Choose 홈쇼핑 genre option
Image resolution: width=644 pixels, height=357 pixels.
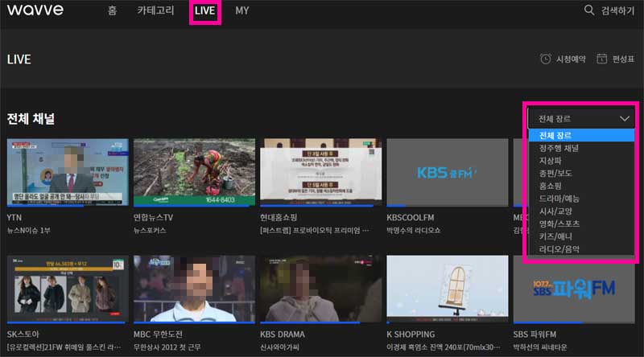click(550, 186)
